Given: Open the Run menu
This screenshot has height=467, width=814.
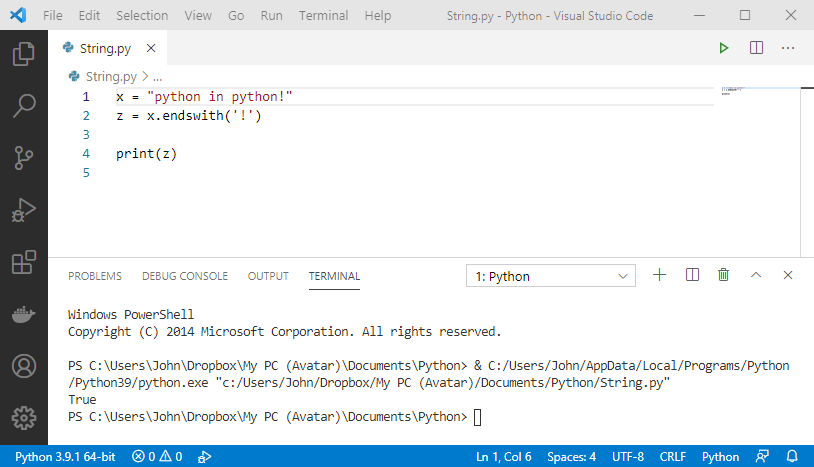Looking at the screenshot, I should pos(272,16).
